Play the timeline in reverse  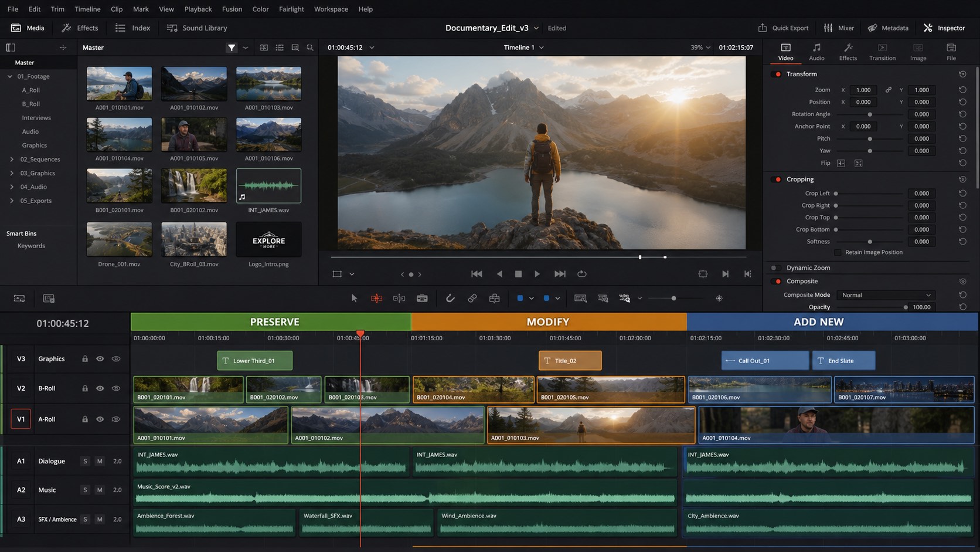point(499,274)
